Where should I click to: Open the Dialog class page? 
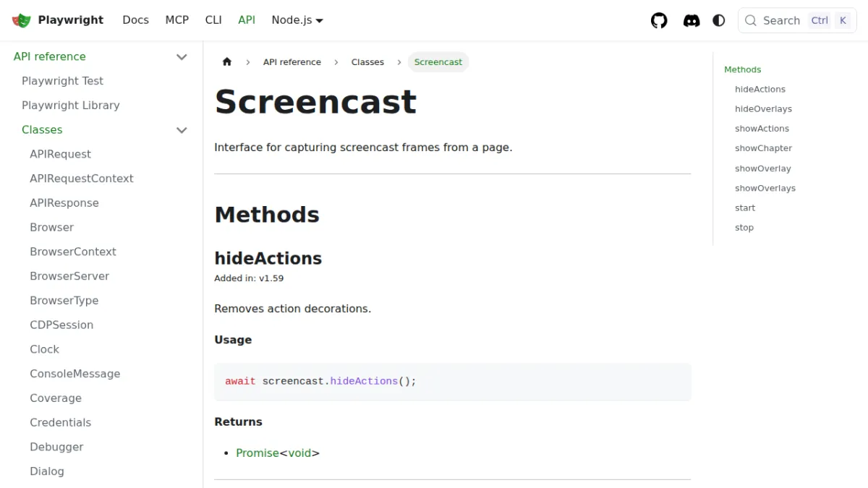click(47, 471)
